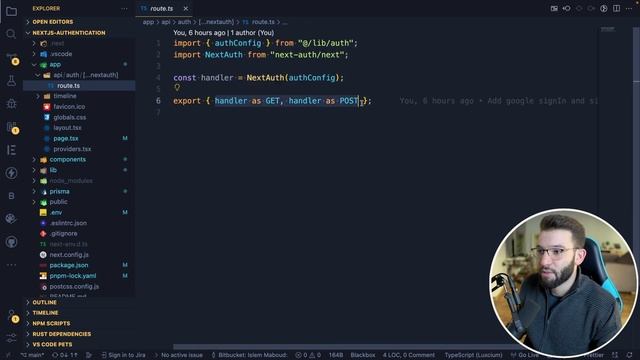Open globals.css file
The width and height of the screenshot is (640, 360).
(69, 117)
